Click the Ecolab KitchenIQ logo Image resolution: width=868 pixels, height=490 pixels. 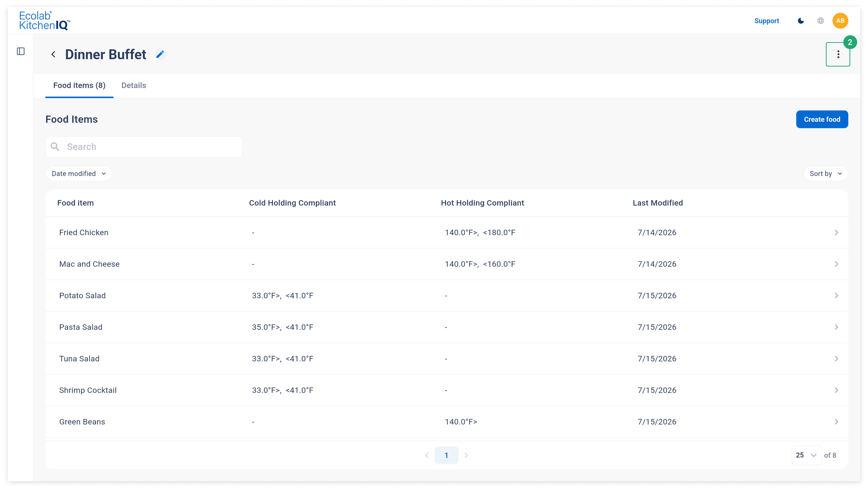coord(45,21)
